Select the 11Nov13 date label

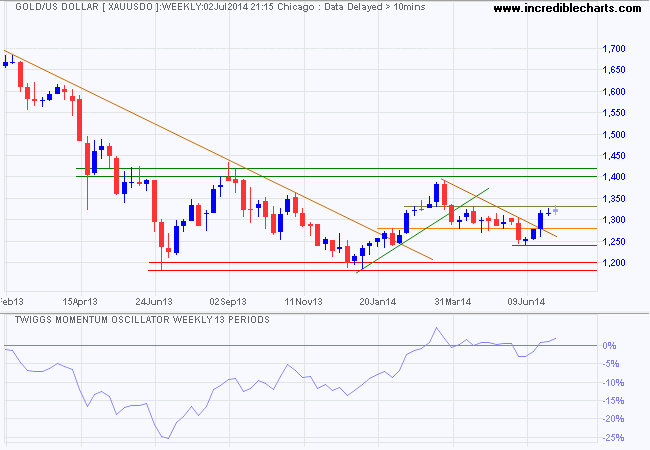(x=303, y=302)
